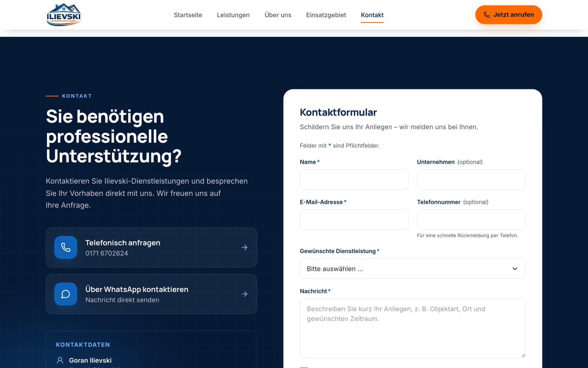588x368 pixels.
Task: Focus the Telefonnummer input field
Action: coord(471,220)
